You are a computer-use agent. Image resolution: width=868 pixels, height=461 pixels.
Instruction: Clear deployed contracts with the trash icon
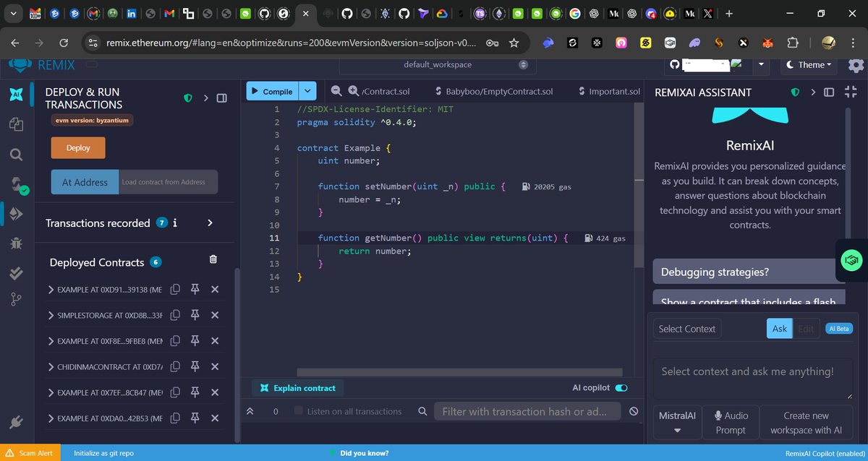(x=213, y=258)
